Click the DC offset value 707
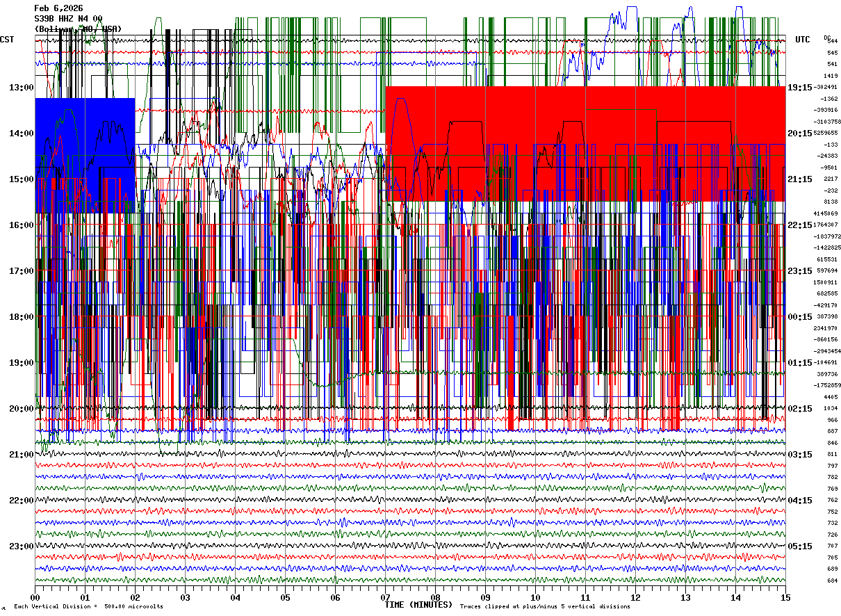Image resolution: width=841 pixels, height=616 pixels. click(832, 546)
